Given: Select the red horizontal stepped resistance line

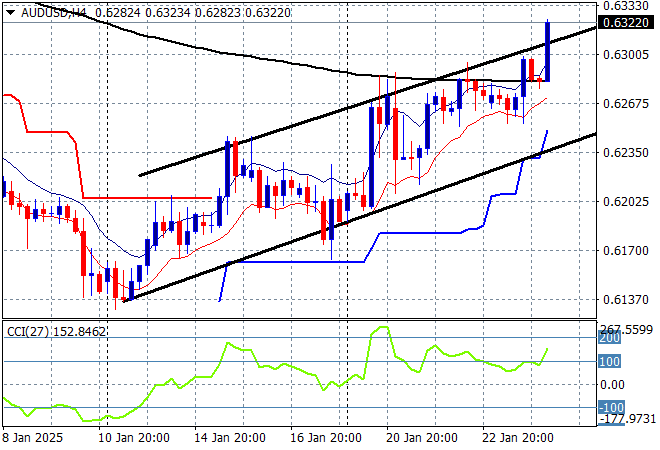Looking at the screenshot, I should [x=147, y=197].
